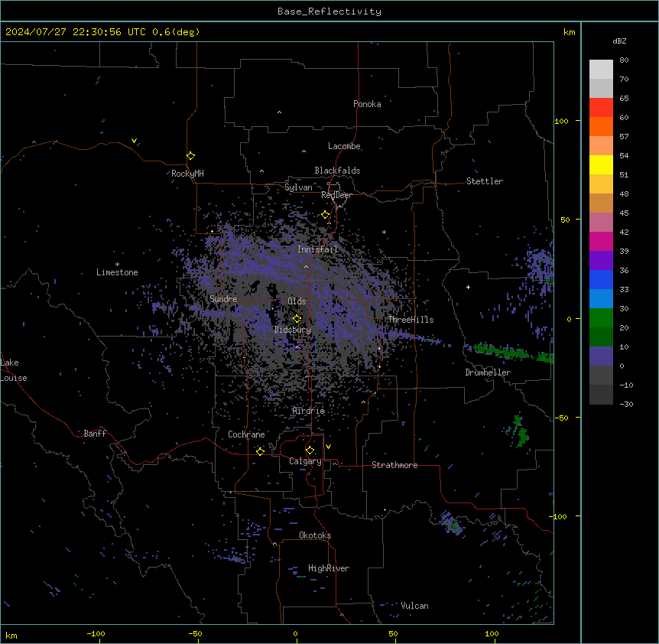The width and height of the screenshot is (659, 644).
Task: Select the RedDeer city label
Action: pyautogui.click(x=336, y=195)
